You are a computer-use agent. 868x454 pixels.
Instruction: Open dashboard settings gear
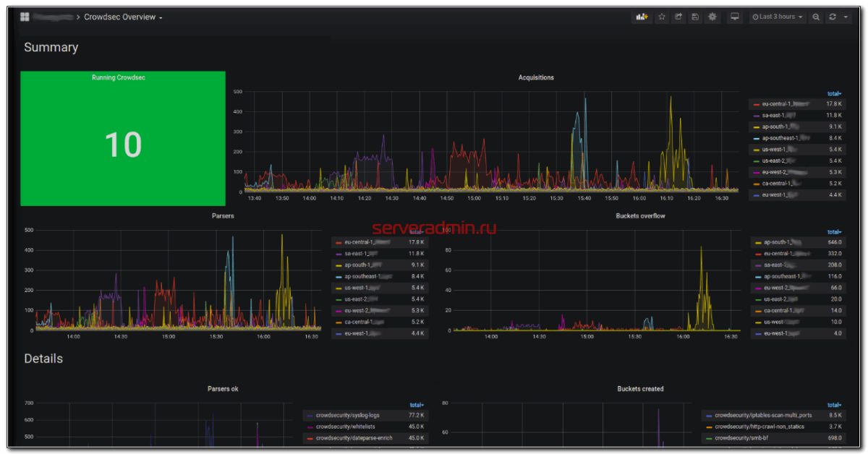click(x=712, y=17)
